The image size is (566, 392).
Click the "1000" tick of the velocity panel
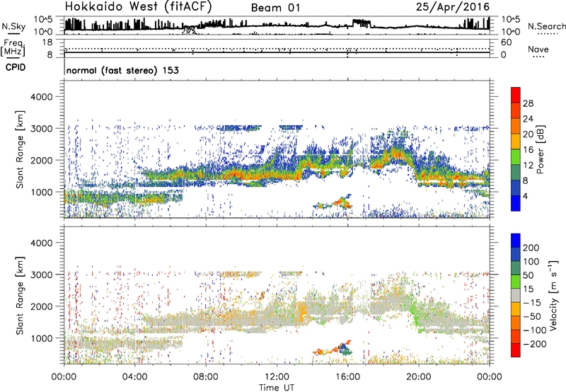pyautogui.click(x=42, y=338)
